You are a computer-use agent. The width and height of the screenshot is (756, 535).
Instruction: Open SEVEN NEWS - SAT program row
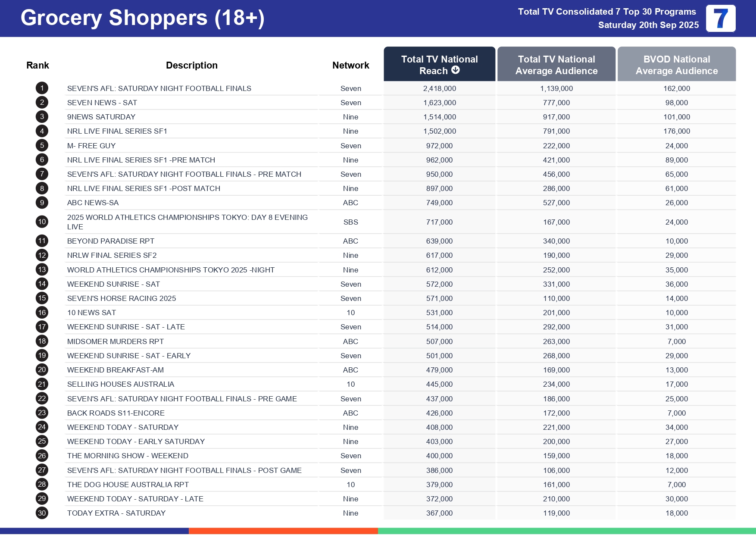coord(102,103)
